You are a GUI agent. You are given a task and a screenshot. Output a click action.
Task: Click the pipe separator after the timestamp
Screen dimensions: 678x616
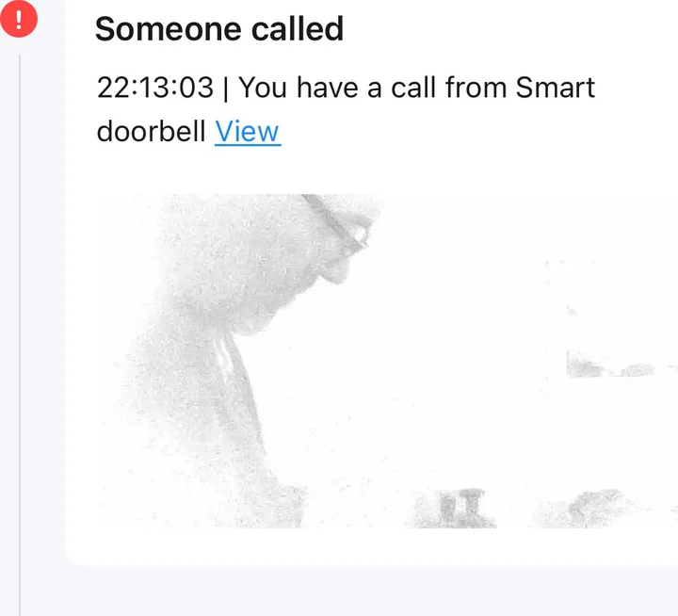point(226,88)
